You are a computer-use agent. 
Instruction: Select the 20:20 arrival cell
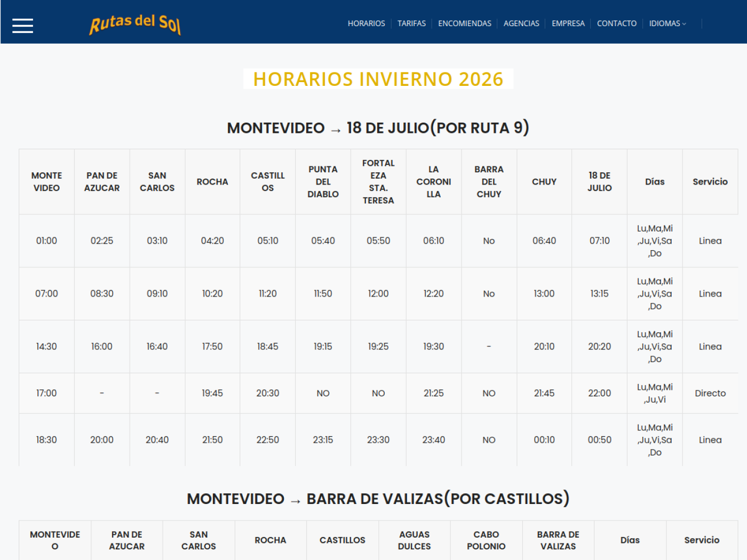(600, 347)
